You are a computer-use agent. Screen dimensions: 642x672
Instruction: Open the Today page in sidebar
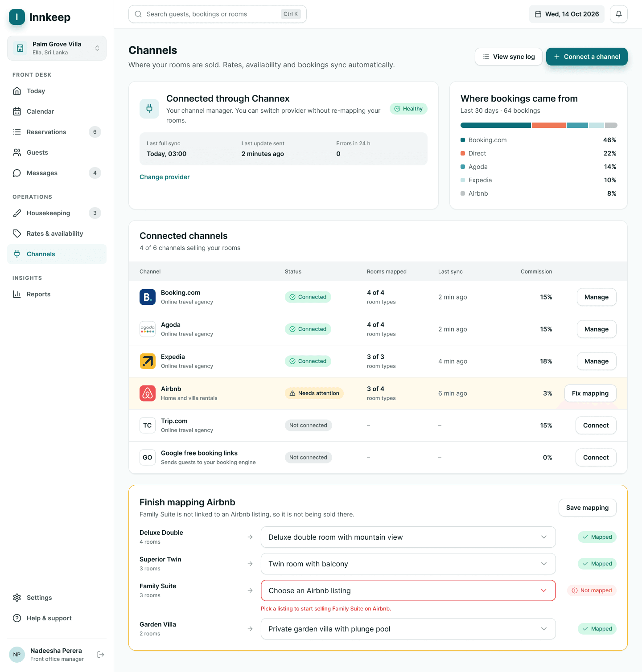click(57, 91)
